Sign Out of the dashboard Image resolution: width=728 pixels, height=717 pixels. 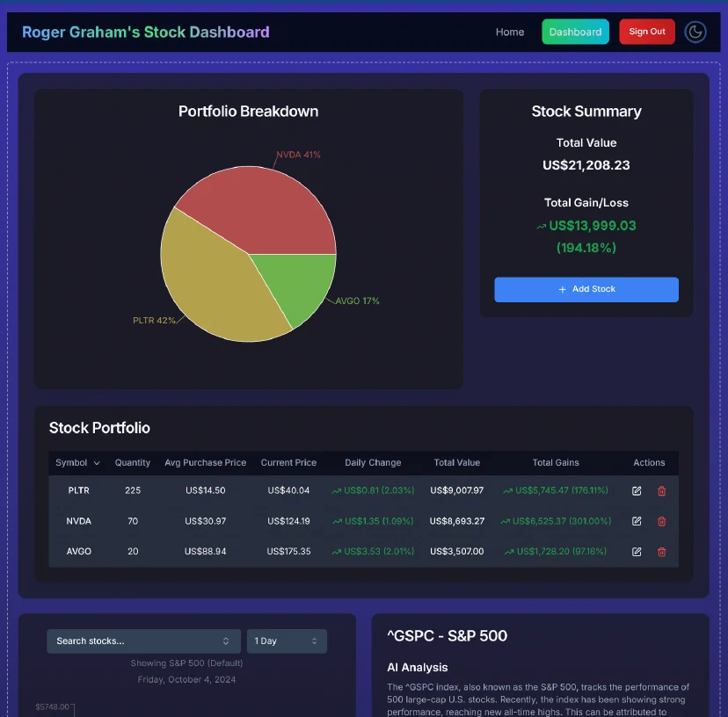pyautogui.click(x=647, y=32)
